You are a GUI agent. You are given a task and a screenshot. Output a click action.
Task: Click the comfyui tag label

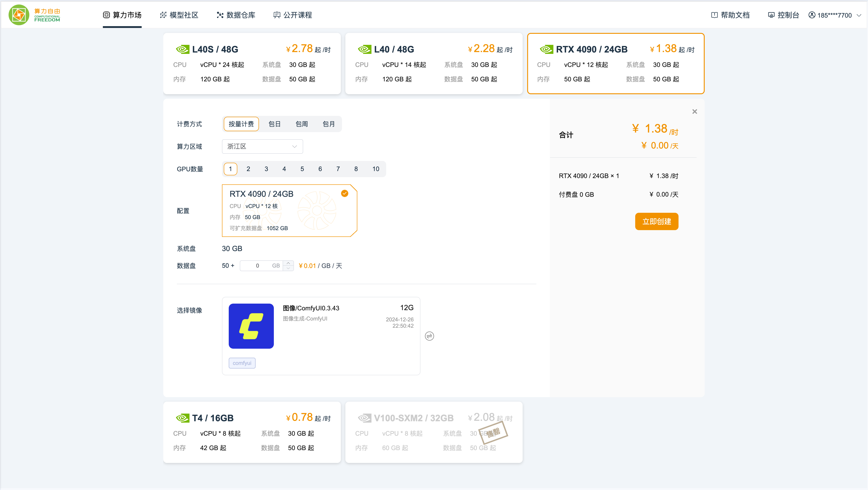pyautogui.click(x=242, y=363)
